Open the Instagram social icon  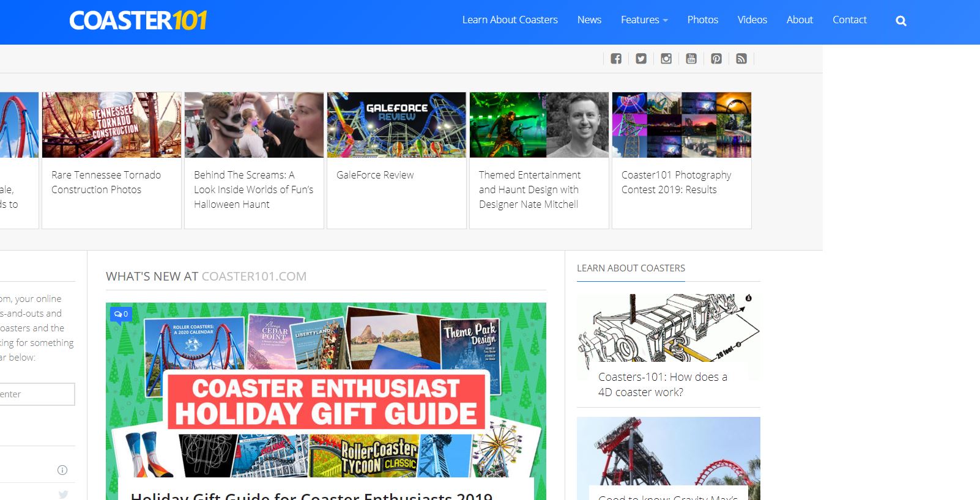point(666,59)
